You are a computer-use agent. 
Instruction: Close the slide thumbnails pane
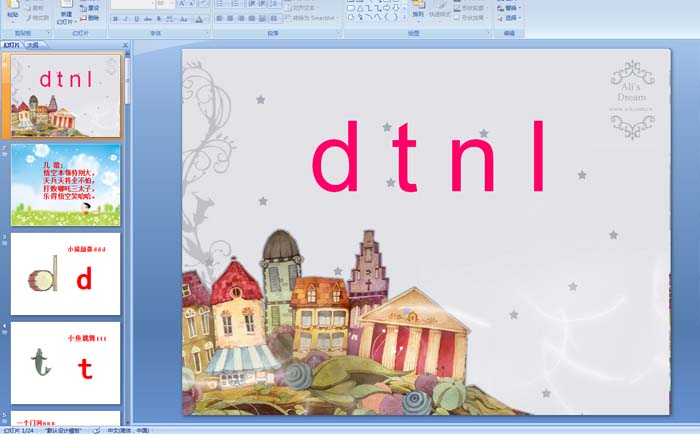tap(125, 45)
